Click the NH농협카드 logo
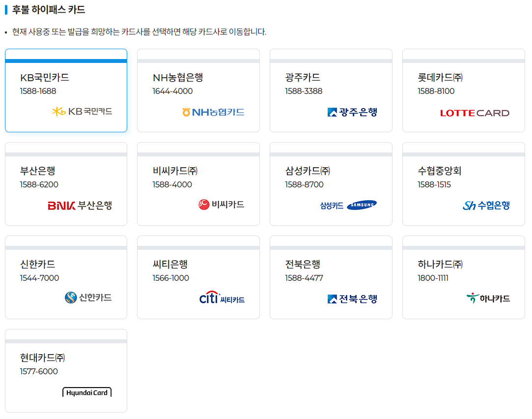 click(x=213, y=112)
